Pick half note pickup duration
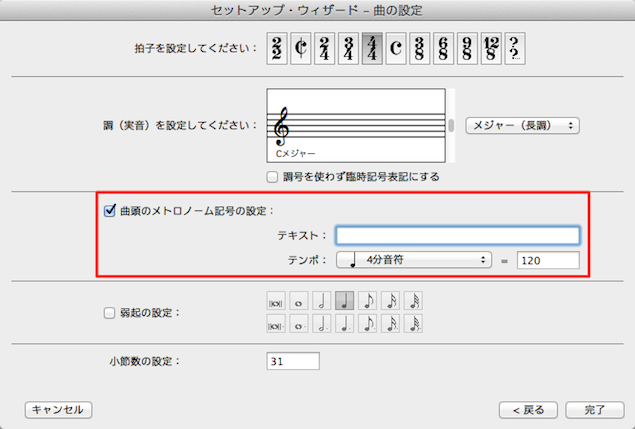 [x=322, y=301]
